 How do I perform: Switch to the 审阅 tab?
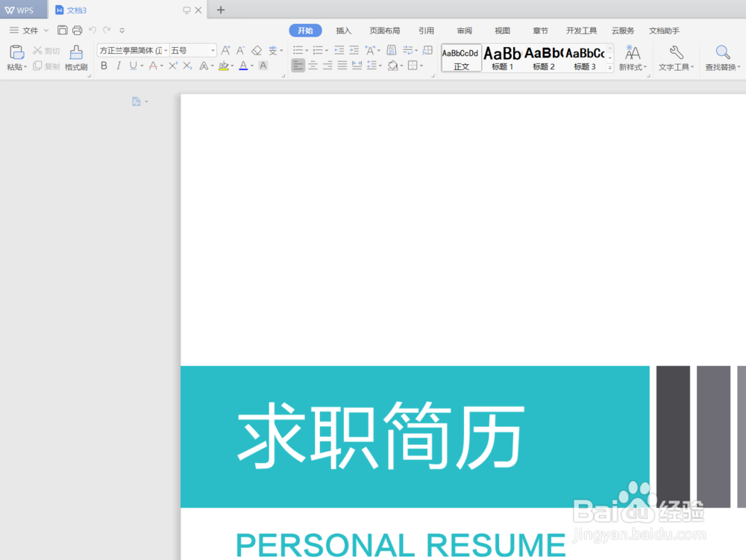pos(464,31)
